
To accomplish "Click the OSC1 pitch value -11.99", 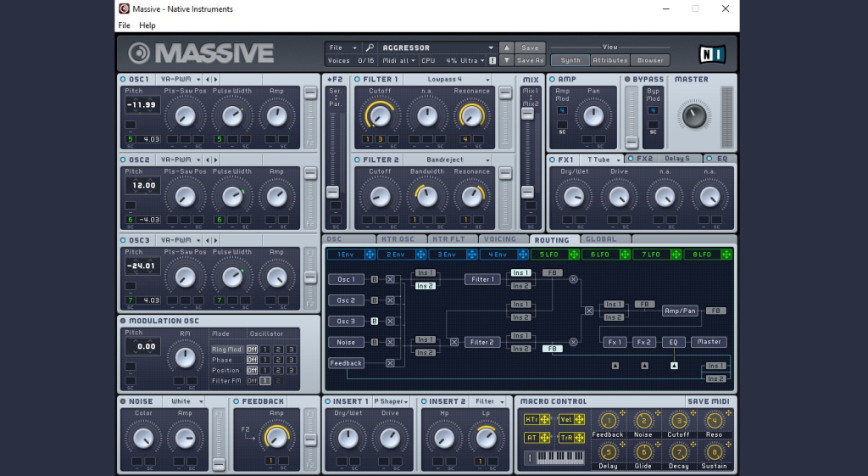I will [x=142, y=104].
